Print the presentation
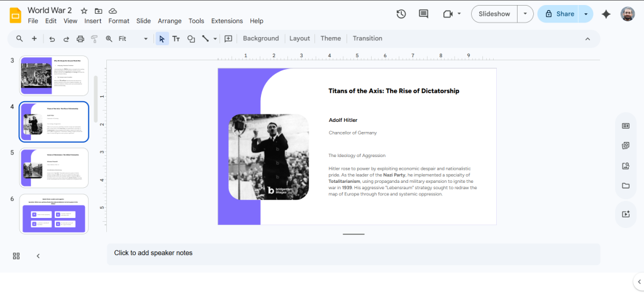644x294 pixels. (x=80, y=38)
